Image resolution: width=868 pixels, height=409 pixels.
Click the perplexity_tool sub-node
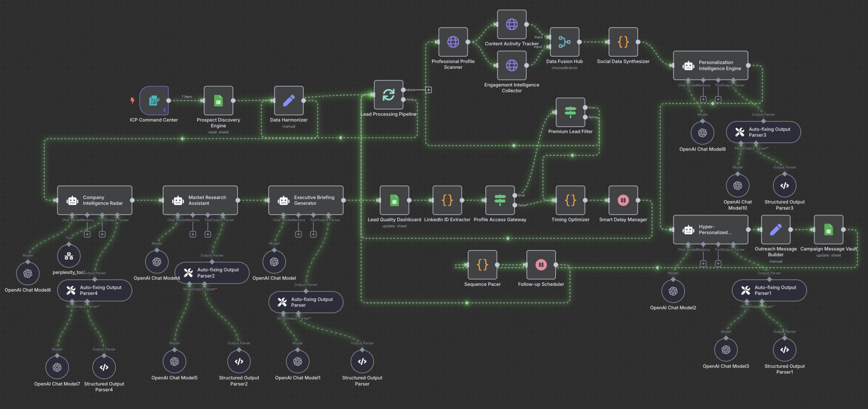pos(69,256)
